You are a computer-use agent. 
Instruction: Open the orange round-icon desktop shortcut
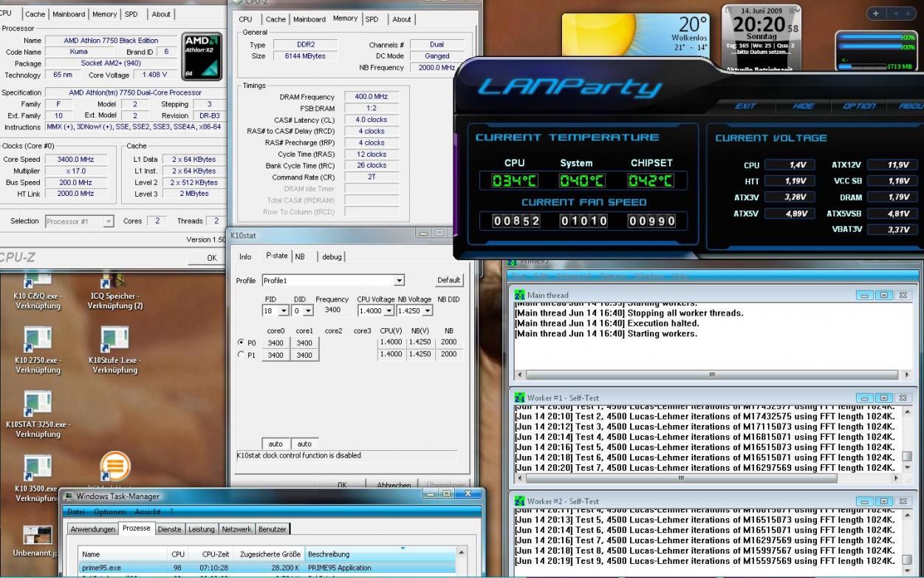(114, 467)
